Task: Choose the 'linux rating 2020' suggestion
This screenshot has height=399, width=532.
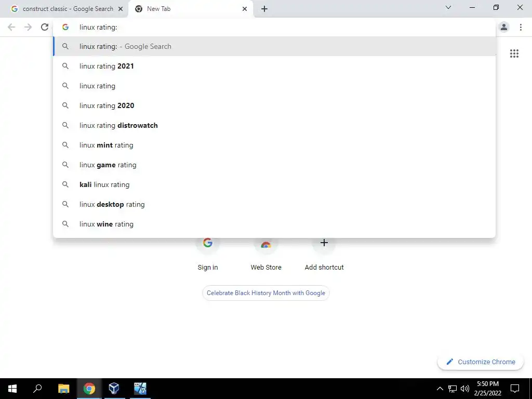Action: pos(274,105)
